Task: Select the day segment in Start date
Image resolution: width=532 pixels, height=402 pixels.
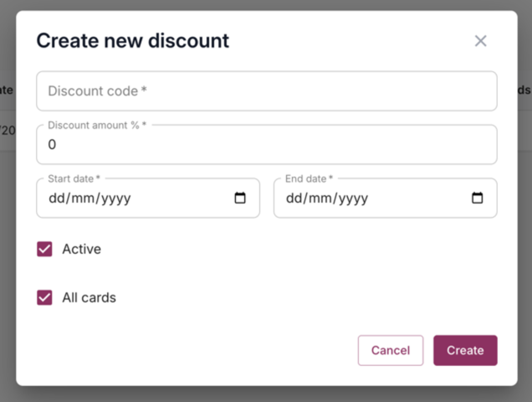Action: click(57, 198)
